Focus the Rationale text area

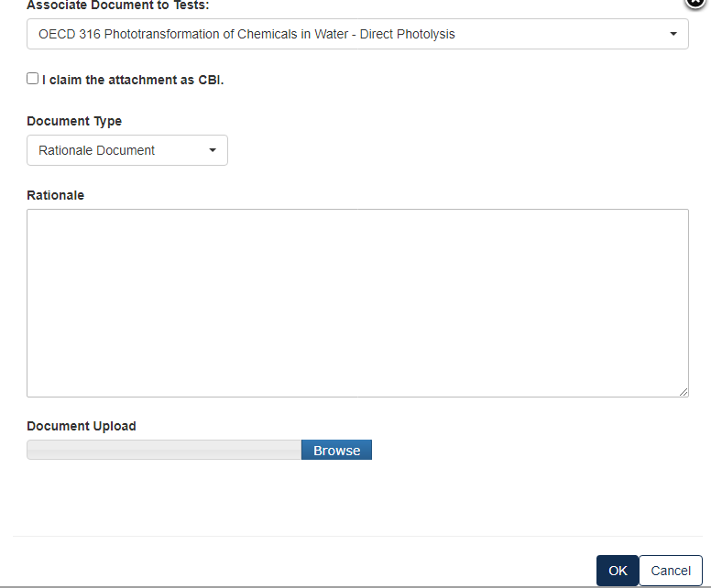point(357,302)
